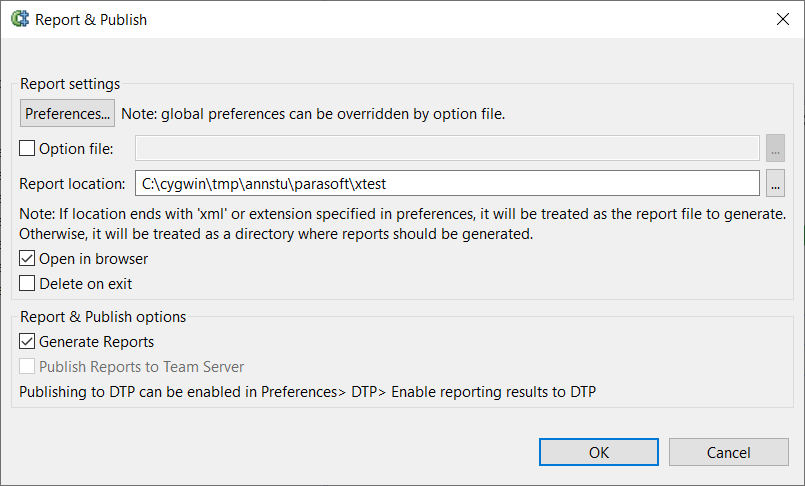Click the Parasoft app icon in title bar
The image size is (805, 486).
[x=20, y=19]
